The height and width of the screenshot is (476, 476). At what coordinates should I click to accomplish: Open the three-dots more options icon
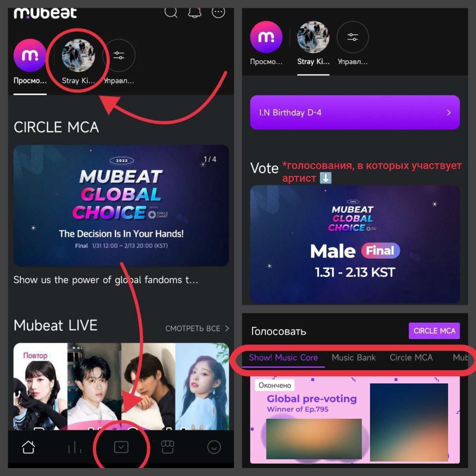[x=218, y=12]
